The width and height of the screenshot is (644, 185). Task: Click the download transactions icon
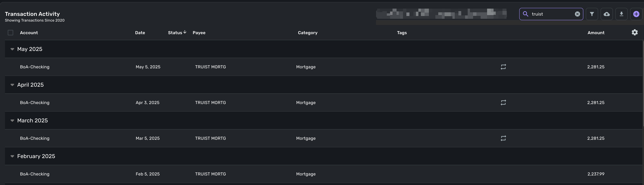621,14
